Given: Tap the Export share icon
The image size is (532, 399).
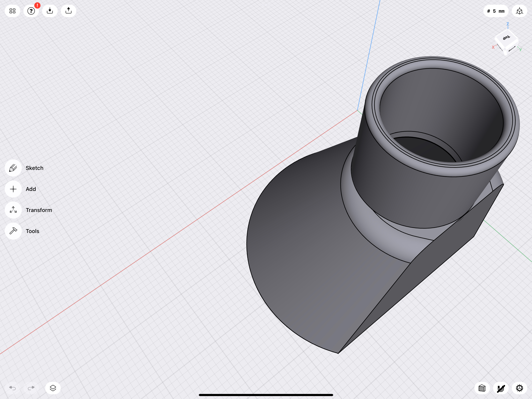Looking at the screenshot, I should 69,11.
